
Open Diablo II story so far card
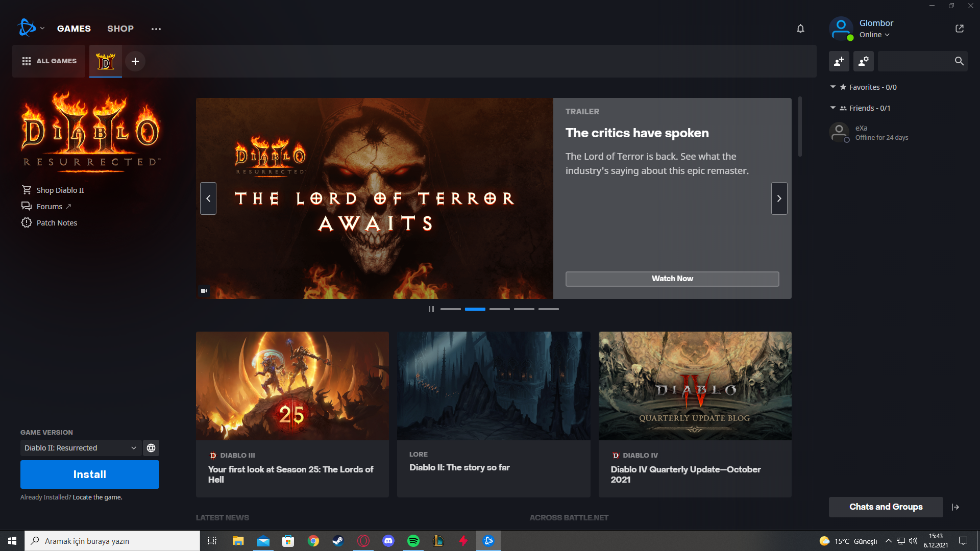(x=494, y=414)
